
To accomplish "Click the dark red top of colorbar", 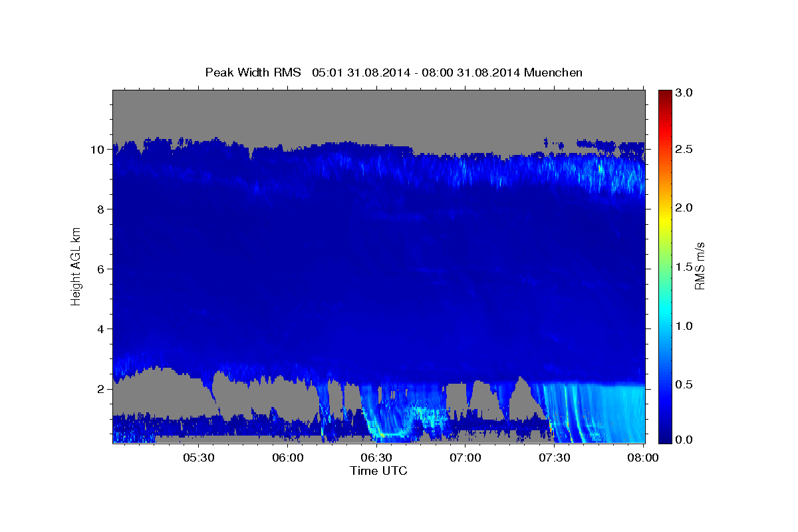I will [x=664, y=94].
